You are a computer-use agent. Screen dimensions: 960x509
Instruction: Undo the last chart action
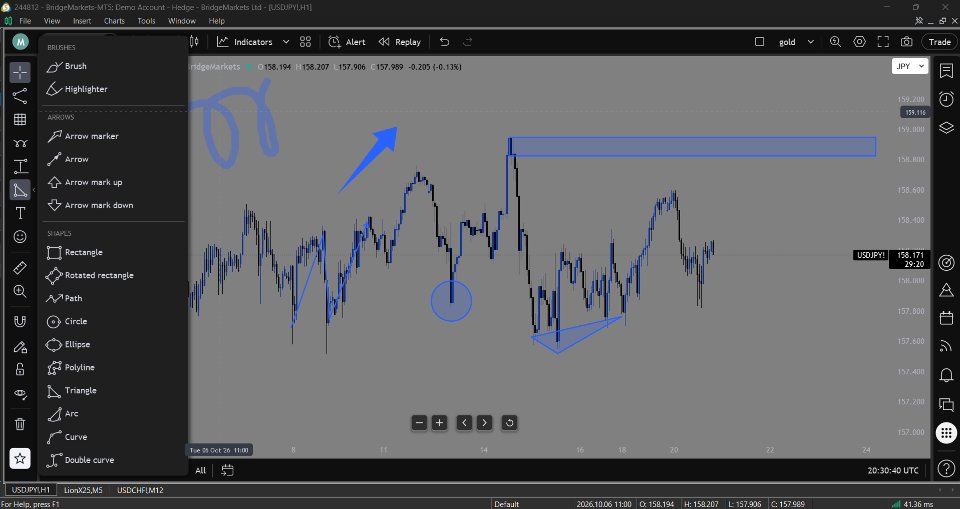coord(444,42)
